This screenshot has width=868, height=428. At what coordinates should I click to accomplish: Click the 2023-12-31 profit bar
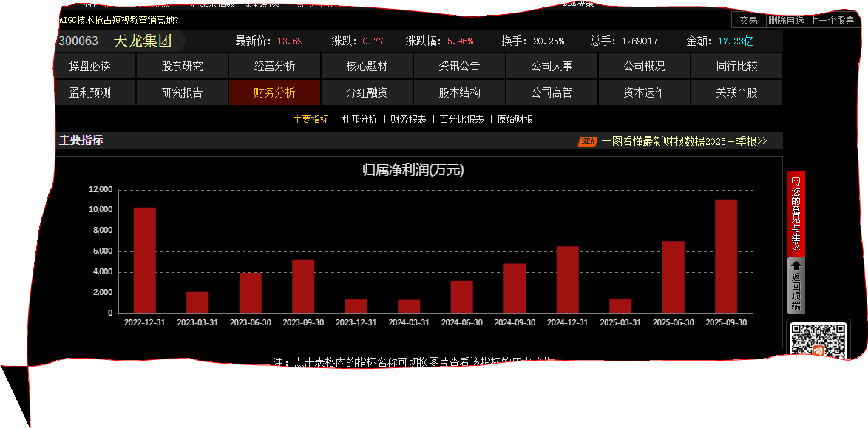click(356, 306)
